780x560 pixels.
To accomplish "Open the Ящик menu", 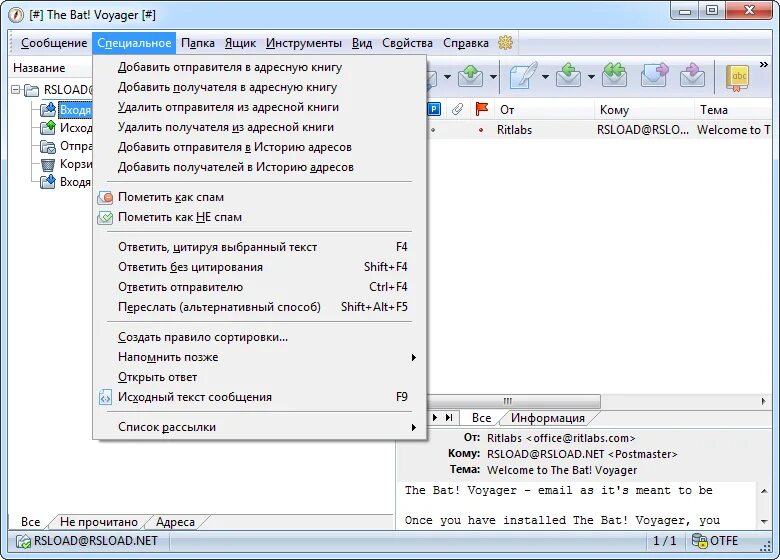I will tap(240, 43).
